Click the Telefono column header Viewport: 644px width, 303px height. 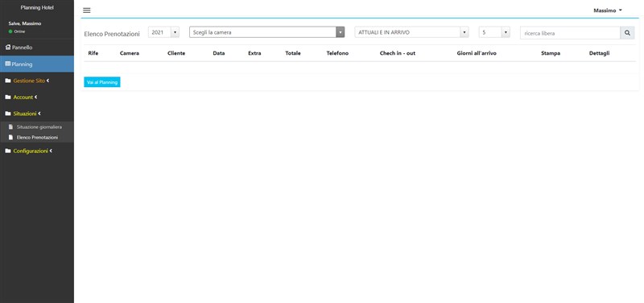tap(337, 53)
